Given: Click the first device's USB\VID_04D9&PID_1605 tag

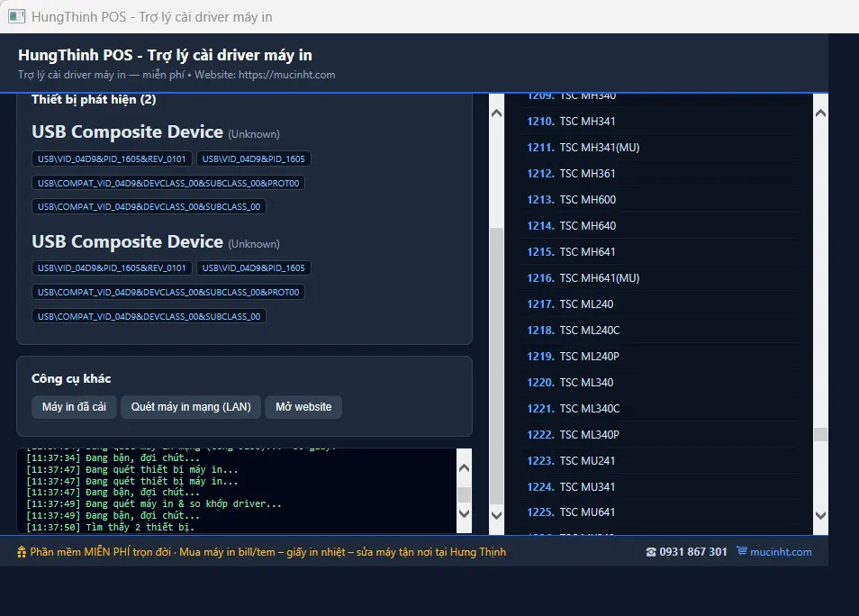Looking at the screenshot, I should click(x=254, y=159).
